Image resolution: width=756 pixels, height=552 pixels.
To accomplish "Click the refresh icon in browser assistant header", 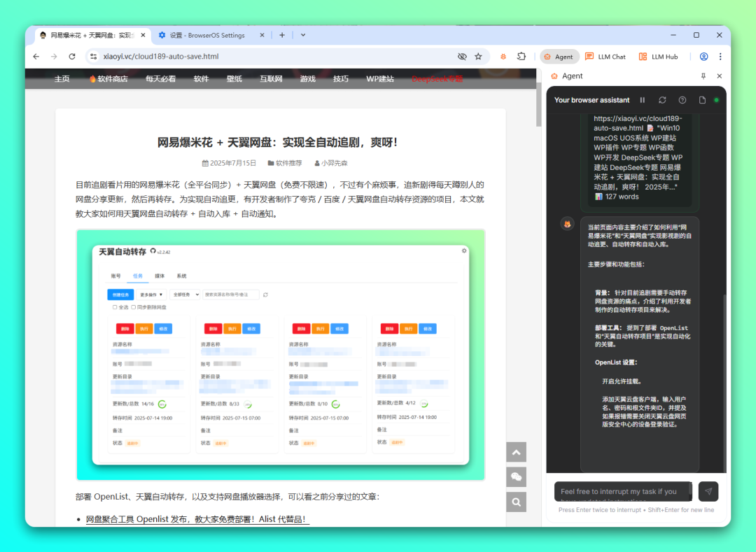I will (662, 100).
